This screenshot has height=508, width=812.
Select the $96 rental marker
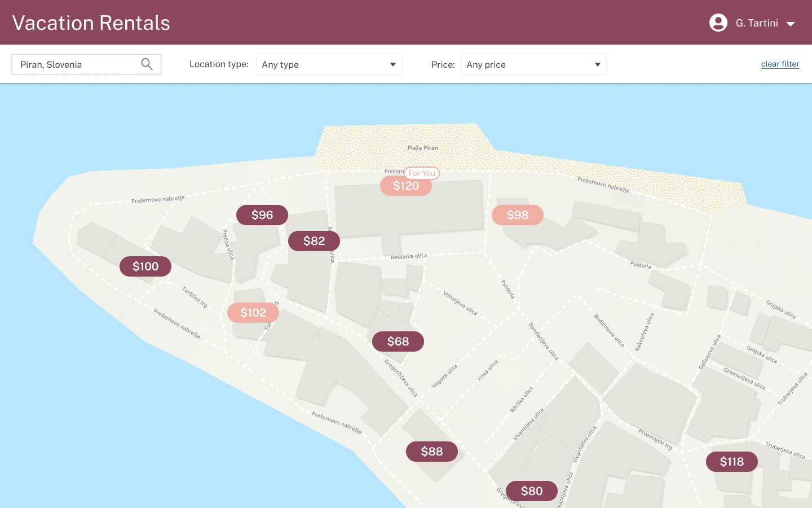[262, 215]
